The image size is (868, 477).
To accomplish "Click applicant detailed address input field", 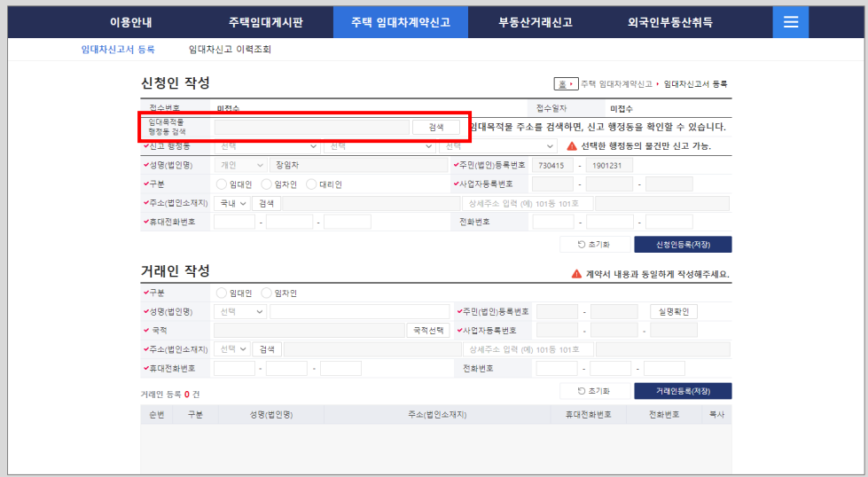I will (x=528, y=203).
